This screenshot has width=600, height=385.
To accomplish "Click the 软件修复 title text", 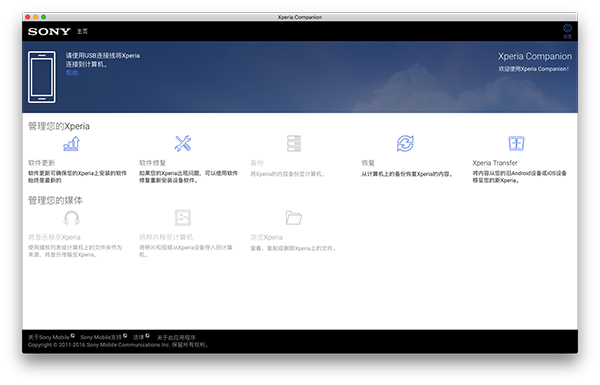I will [152, 163].
